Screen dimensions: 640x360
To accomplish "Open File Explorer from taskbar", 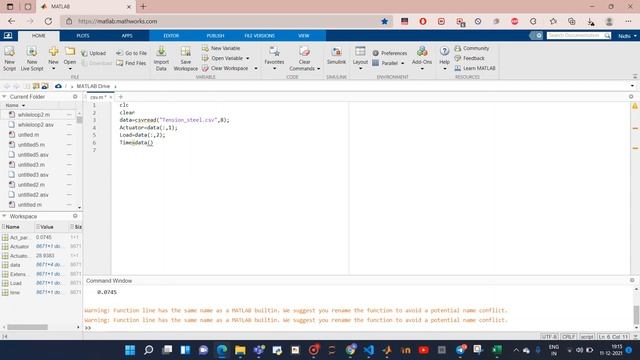I will [x=240, y=350].
